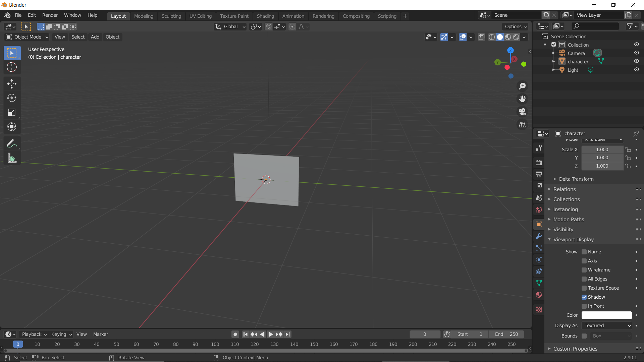Hide the Light in outliner
Image resolution: width=644 pixels, height=362 pixels.
click(x=636, y=70)
